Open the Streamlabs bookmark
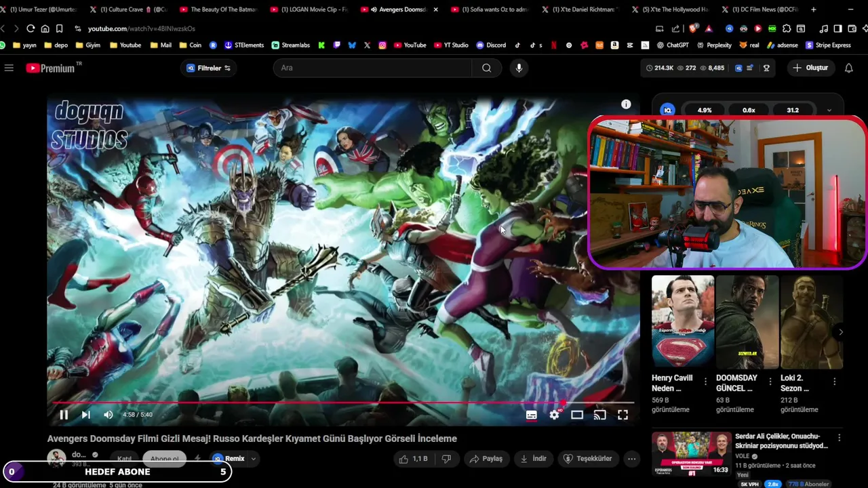 pos(290,45)
